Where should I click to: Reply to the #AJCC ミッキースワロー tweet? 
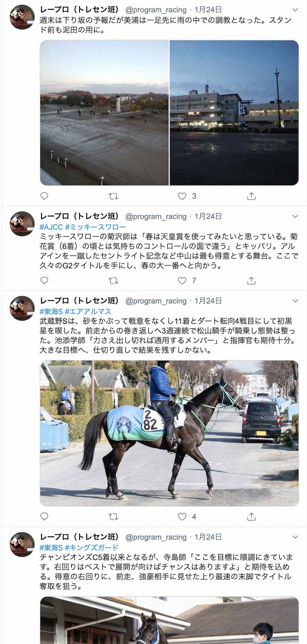click(x=44, y=281)
